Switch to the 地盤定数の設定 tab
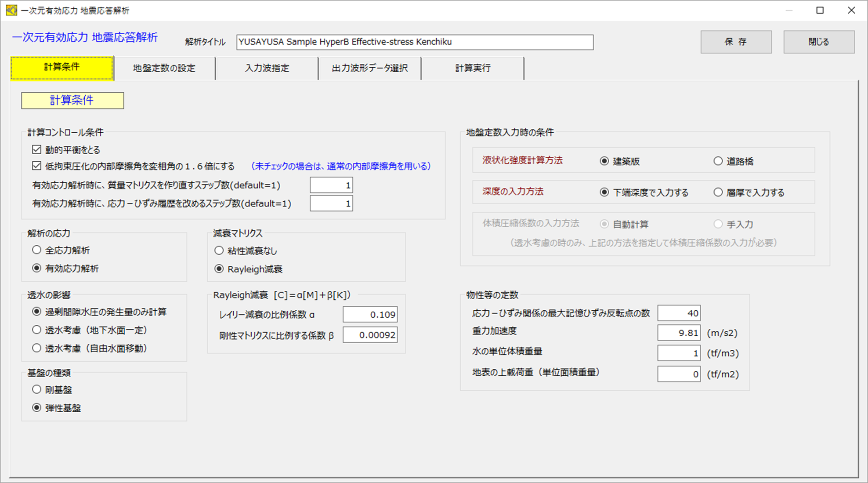 tap(164, 68)
